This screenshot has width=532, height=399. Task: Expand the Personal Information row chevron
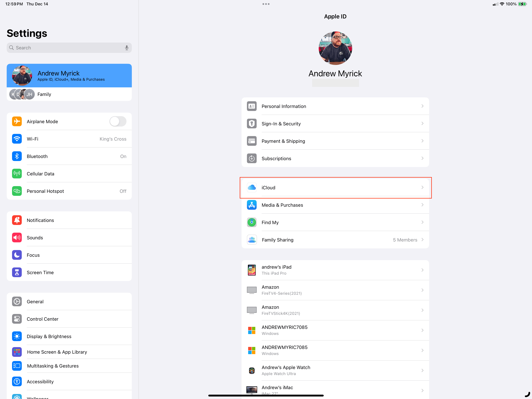pos(422,106)
